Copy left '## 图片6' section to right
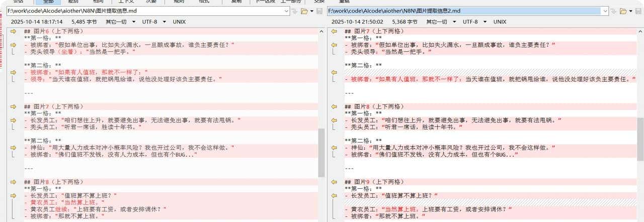This screenshot has width=644, height=222. click(14, 31)
